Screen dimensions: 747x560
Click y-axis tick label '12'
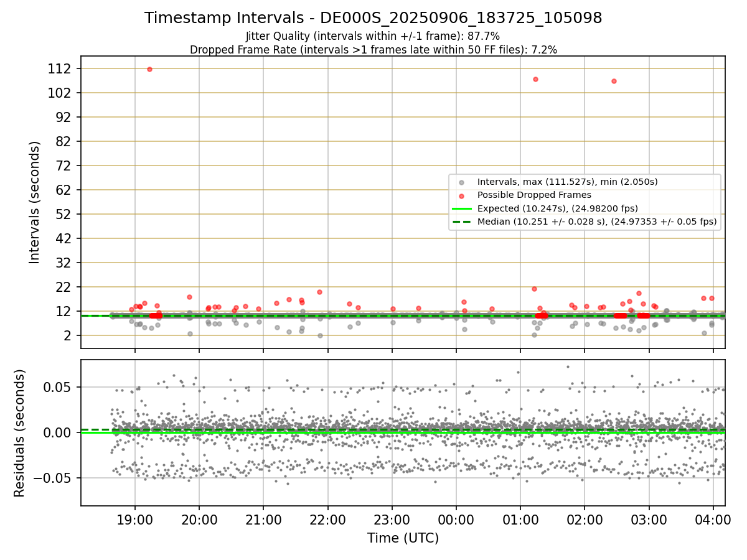tap(63, 311)
